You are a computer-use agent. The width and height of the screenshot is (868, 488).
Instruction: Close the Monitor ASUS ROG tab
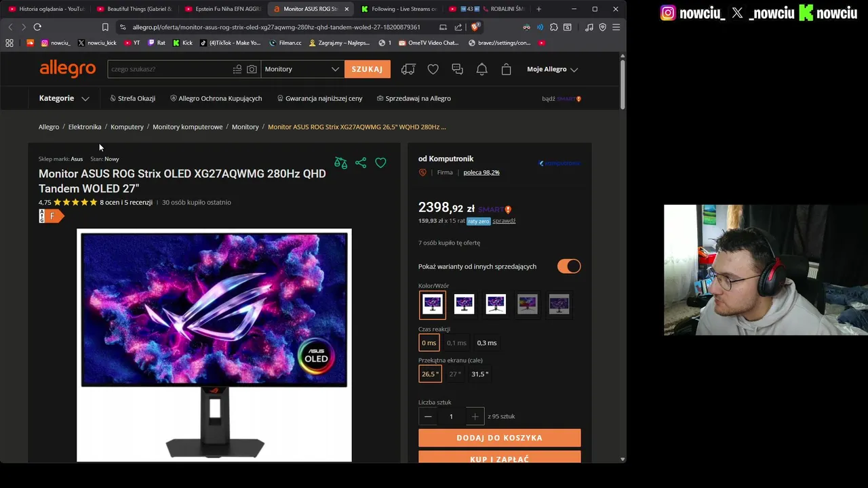click(347, 9)
